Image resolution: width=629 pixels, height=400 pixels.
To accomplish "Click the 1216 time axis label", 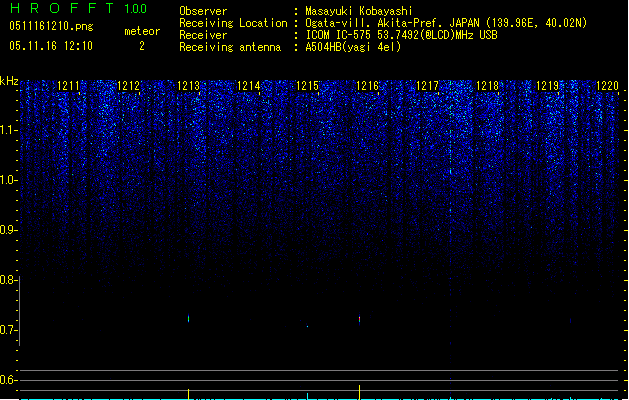I will point(367,86).
